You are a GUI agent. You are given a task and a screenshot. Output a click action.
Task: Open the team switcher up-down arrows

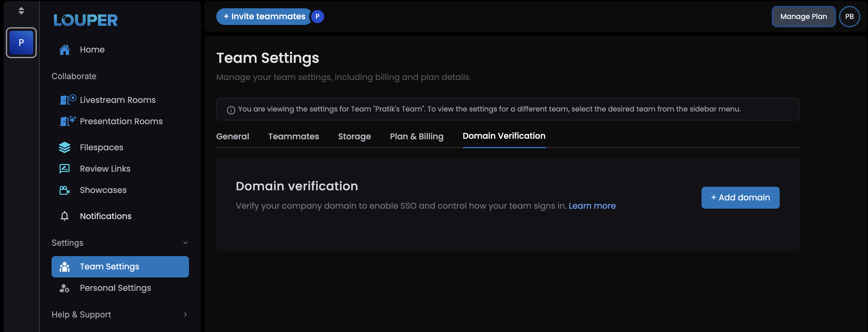click(x=21, y=11)
